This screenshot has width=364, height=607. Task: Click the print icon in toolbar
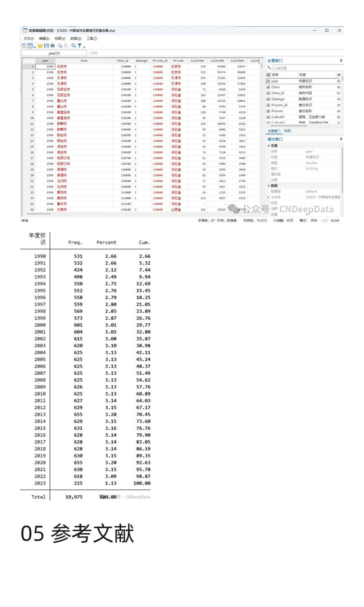[52, 46]
